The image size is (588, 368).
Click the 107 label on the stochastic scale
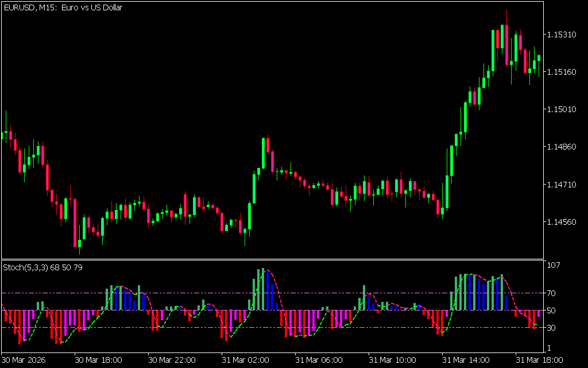click(554, 265)
